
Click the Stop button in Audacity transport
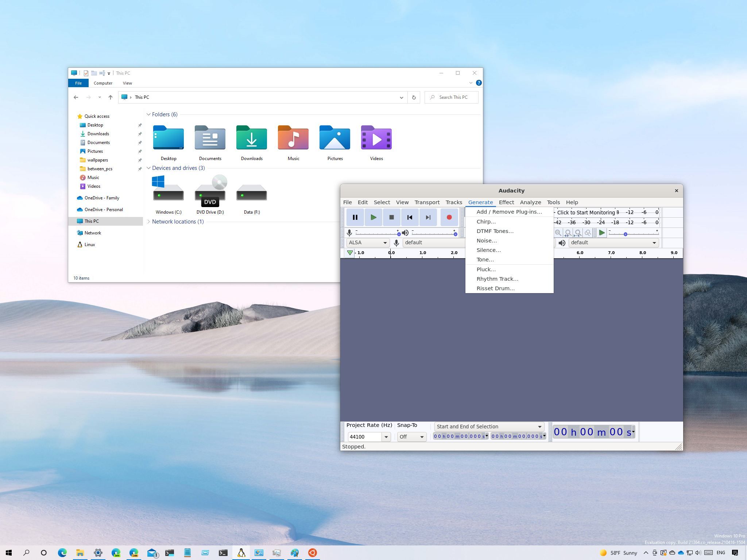coord(391,217)
